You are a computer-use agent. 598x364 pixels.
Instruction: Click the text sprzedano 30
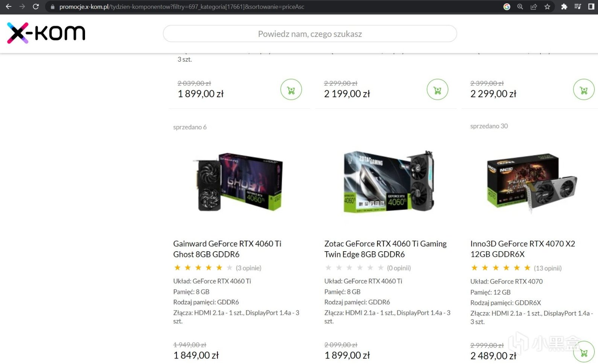[489, 126]
